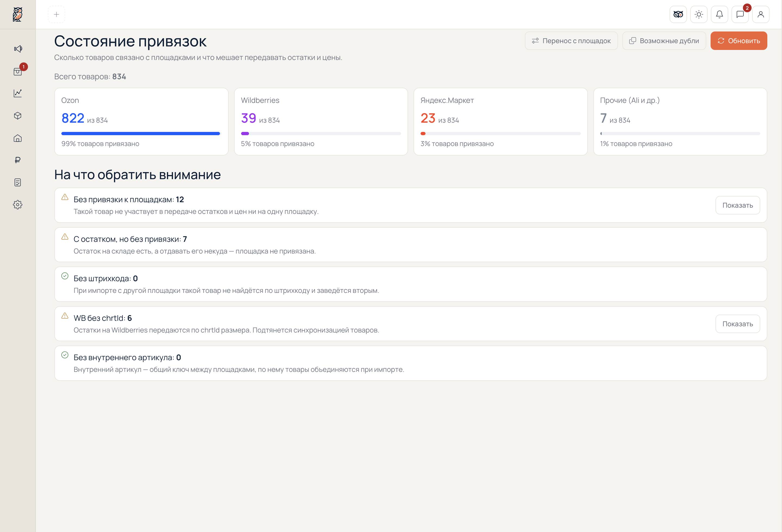Click the Остатки на Wildberries передаются description

click(226, 330)
